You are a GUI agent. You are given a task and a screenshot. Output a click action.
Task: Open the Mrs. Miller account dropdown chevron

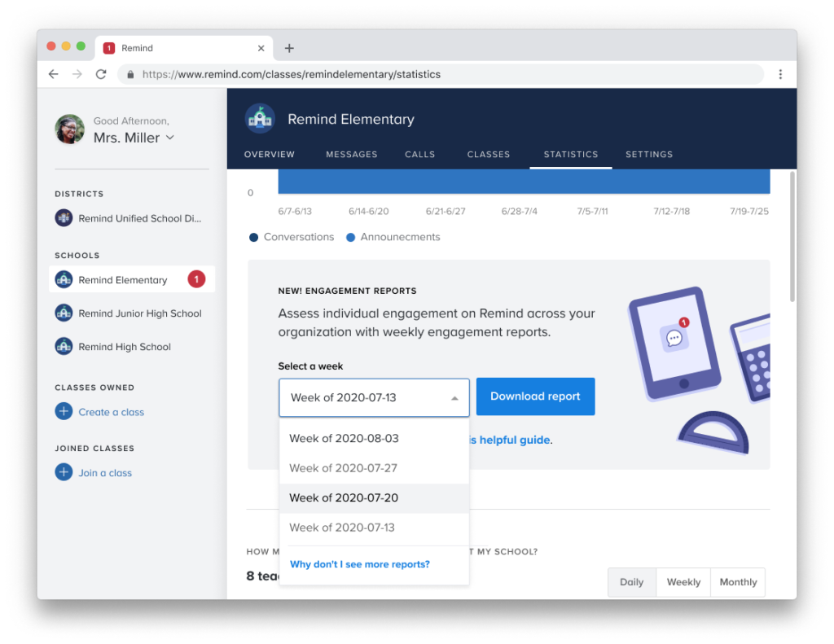pyautogui.click(x=169, y=138)
